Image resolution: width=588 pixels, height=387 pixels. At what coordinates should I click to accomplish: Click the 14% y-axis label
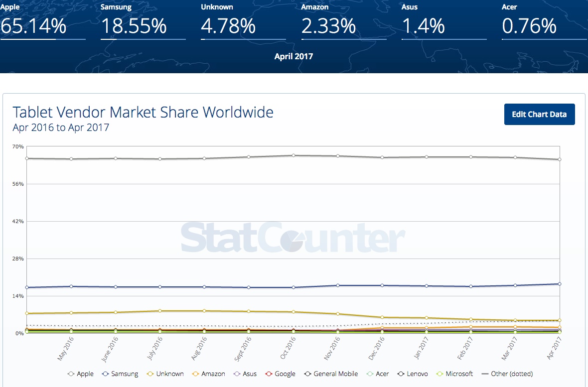tap(18, 296)
